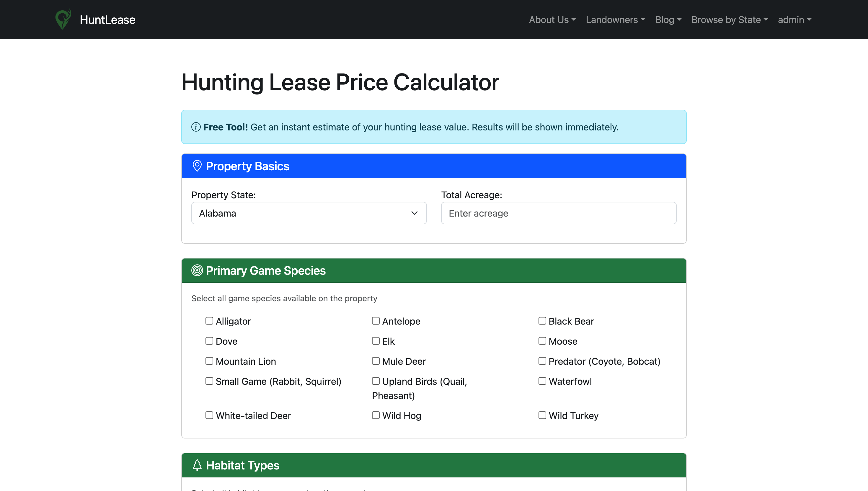Tick Small Game (Rabbit, Squirrel) checkbox
This screenshot has height=491, width=868.
(x=209, y=381)
